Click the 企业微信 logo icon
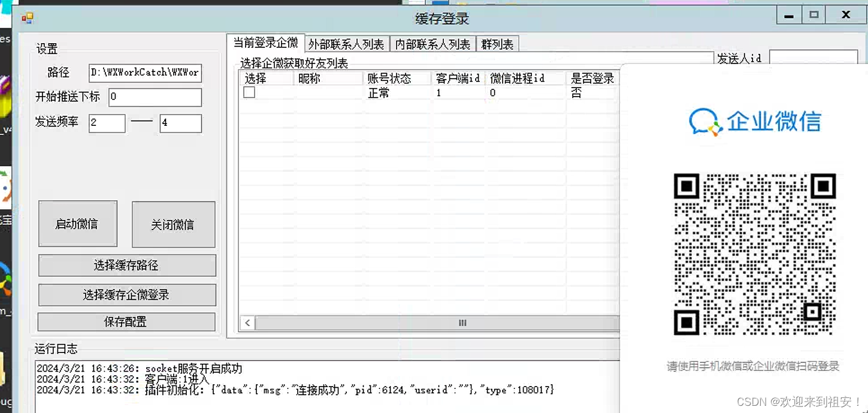The height and width of the screenshot is (413, 868). coord(705,122)
